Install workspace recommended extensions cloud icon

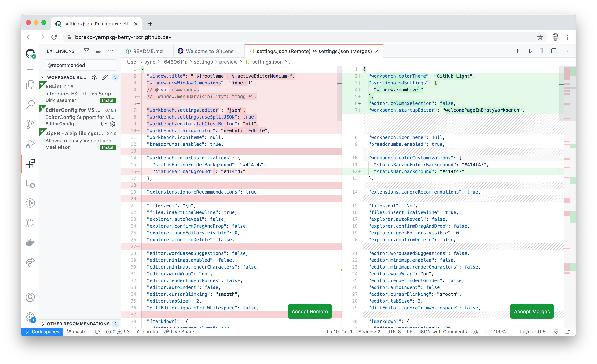94,77
